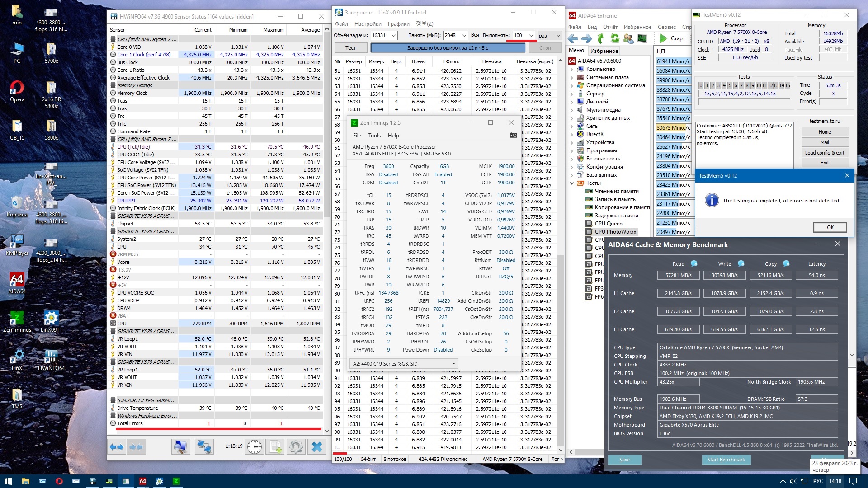The width and height of the screenshot is (868, 488).
Task: Click HWiNFO network computers icon
Action: point(204,447)
